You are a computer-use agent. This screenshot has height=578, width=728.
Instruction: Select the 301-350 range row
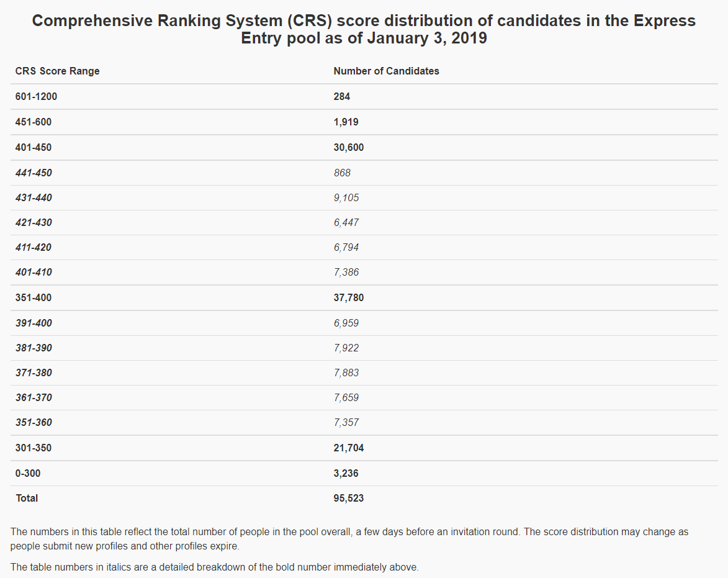(364, 448)
